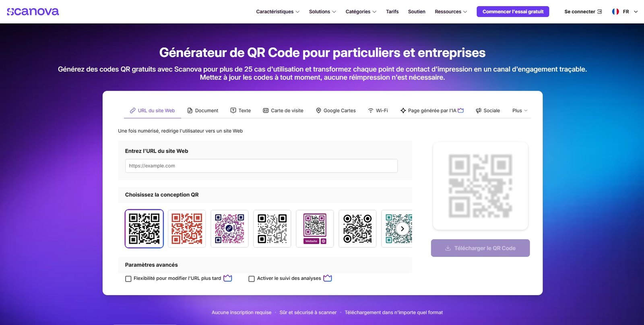Click the link icon on URL du site Web tab
This screenshot has width=644, height=325.
[x=132, y=111]
